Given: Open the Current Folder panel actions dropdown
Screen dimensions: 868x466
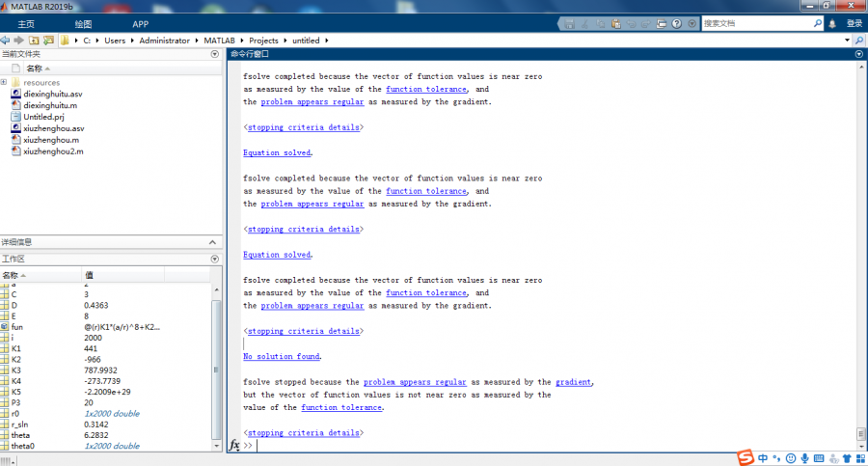Looking at the screenshot, I should click(x=214, y=54).
